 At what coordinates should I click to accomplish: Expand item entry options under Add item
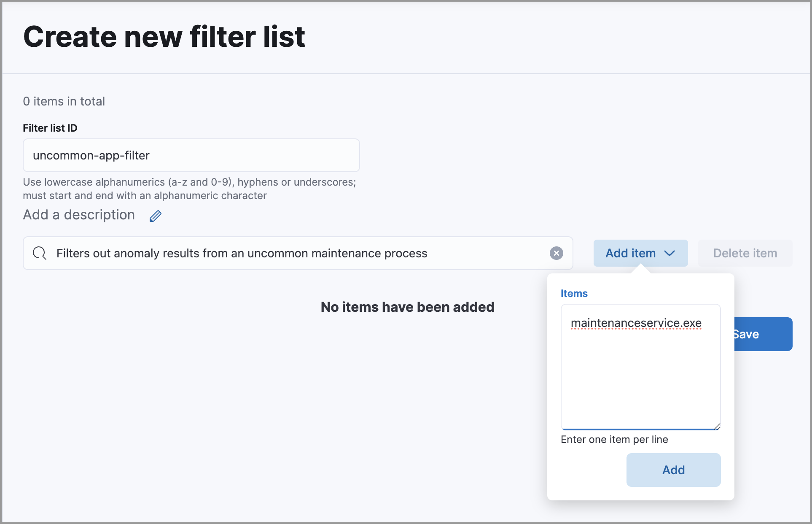640,253
